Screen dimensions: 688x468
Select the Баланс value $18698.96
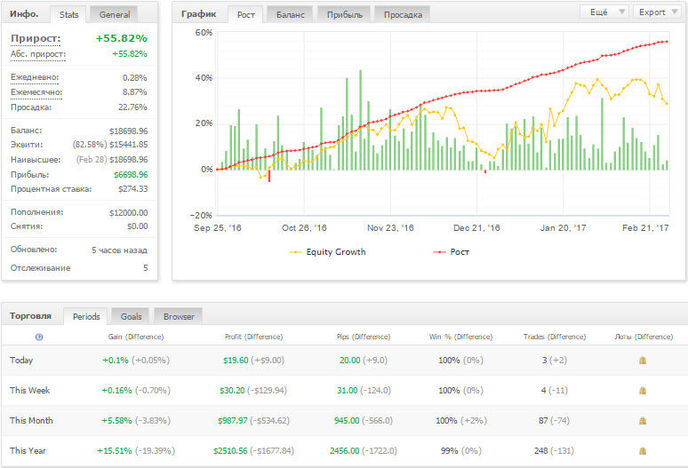click(129, 131)
